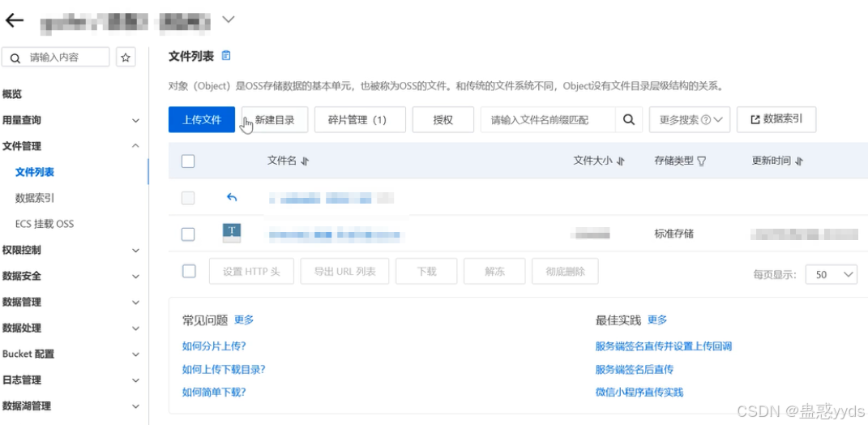Toggle the select-all checkbox in table header
This screenshot has height=425, width=868.
click(188, 161)
